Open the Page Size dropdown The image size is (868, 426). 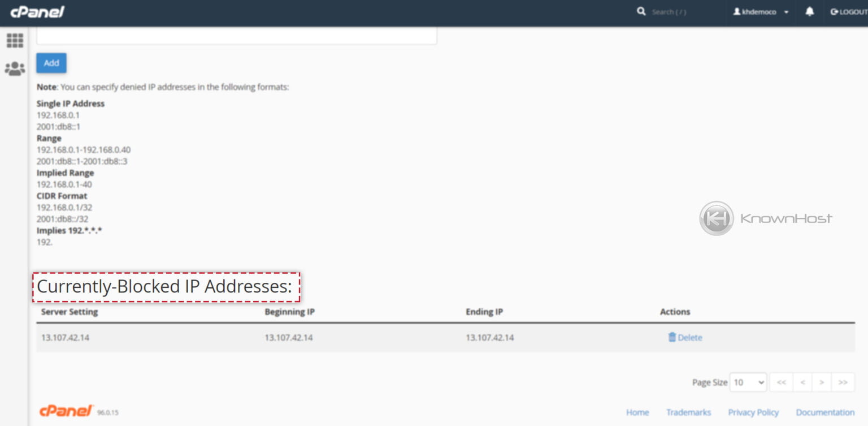(748, 382)
